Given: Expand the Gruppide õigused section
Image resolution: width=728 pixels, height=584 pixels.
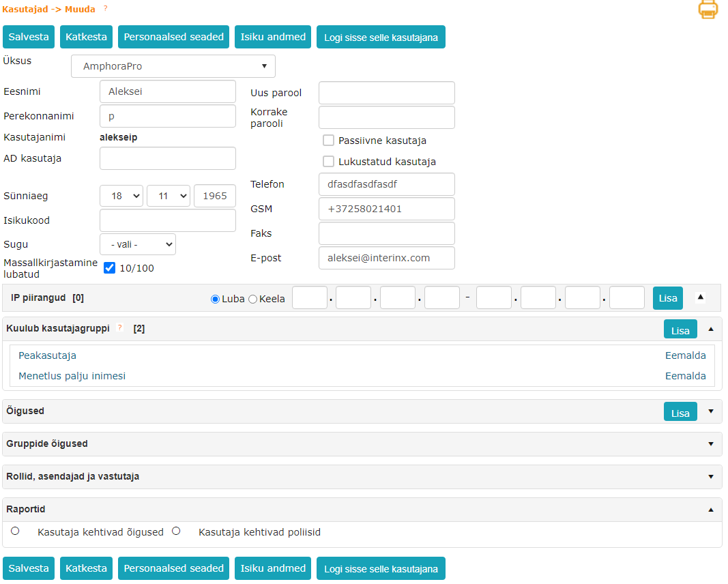Looking at the screenshot, I should [711, 444].
